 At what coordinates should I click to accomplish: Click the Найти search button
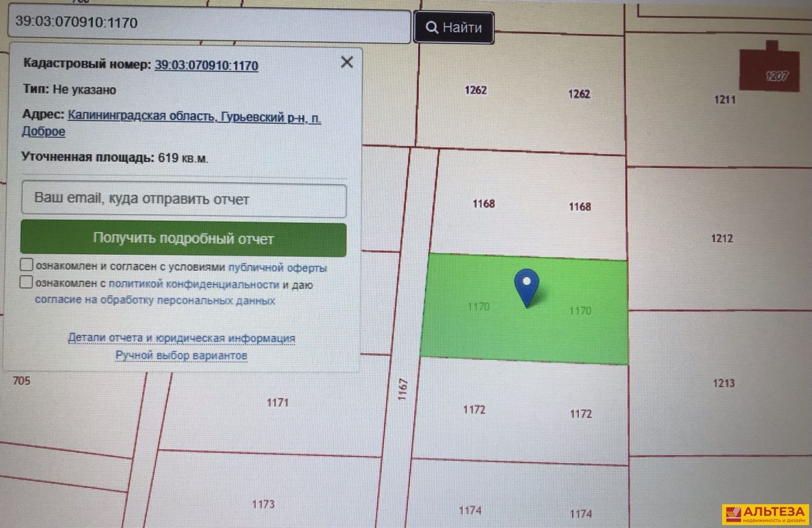point(454,27)
